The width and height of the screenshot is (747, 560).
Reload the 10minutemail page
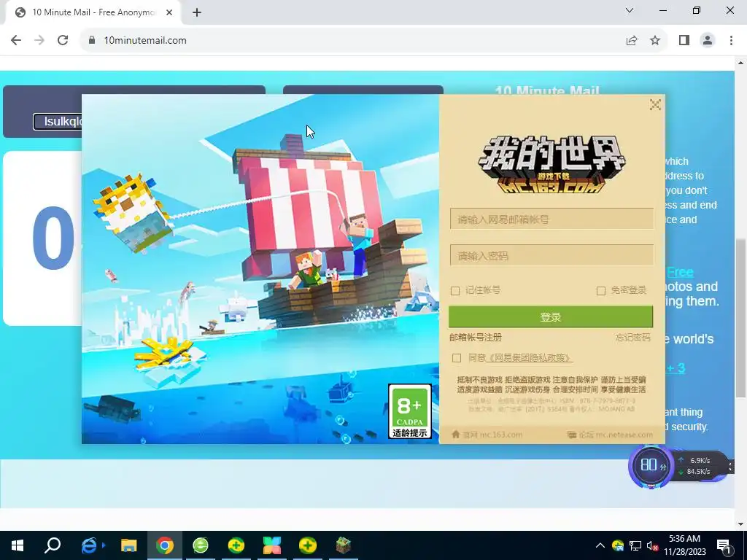coord(63,40)
